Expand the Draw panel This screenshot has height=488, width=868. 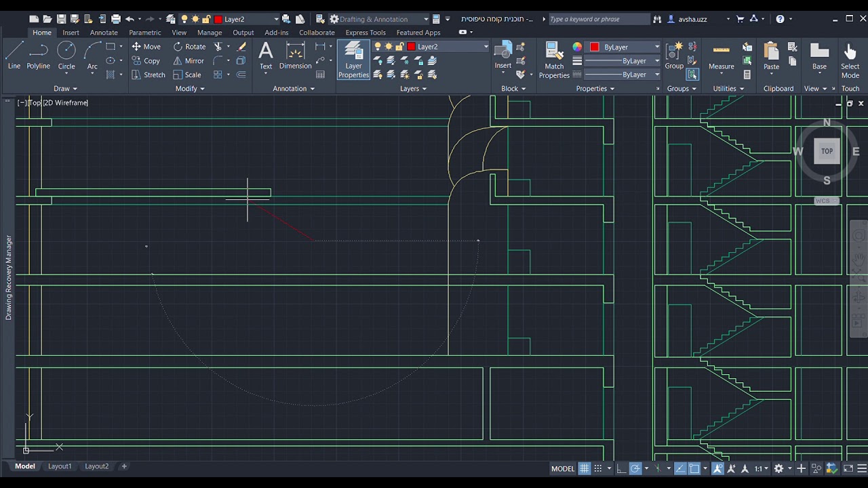point(65,89)
